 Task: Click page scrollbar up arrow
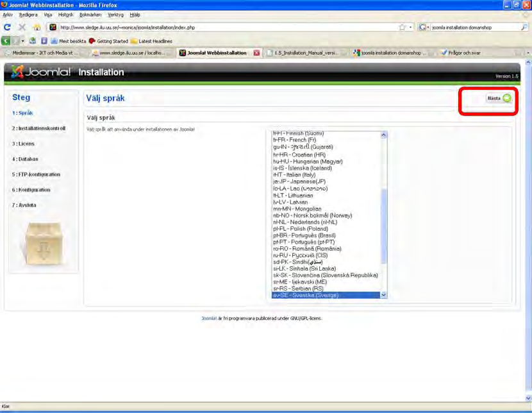coord(528,62)
